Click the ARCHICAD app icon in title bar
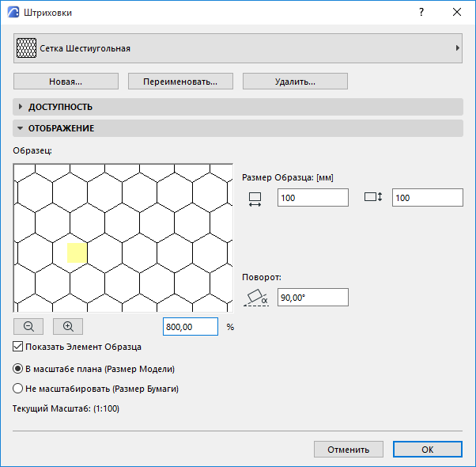 point(13,12)
